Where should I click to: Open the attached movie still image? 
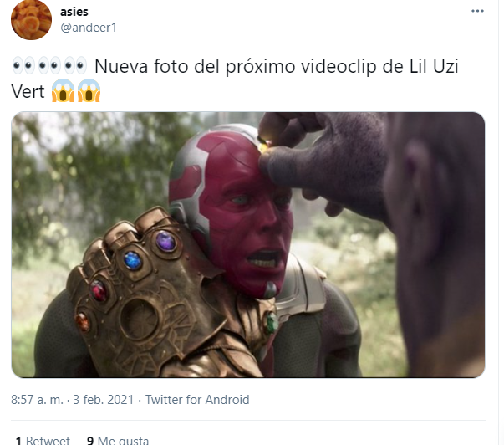(248, 244)
